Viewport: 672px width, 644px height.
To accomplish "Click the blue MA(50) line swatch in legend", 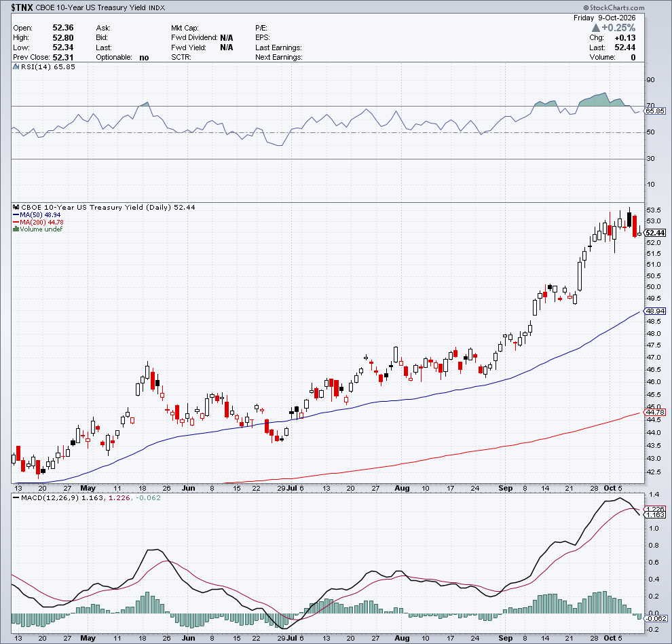I will pos(16,215).
